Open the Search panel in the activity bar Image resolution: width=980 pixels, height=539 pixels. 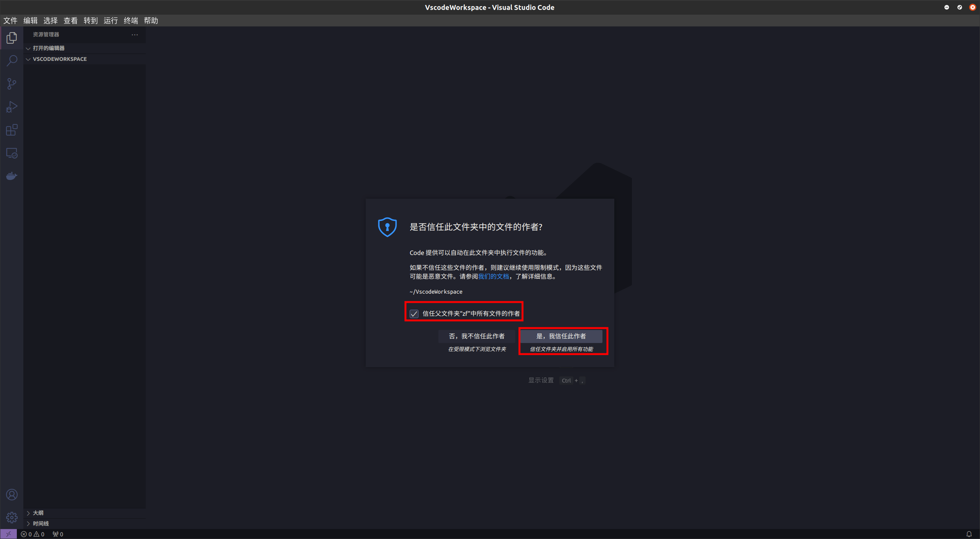tap(12, 60)
